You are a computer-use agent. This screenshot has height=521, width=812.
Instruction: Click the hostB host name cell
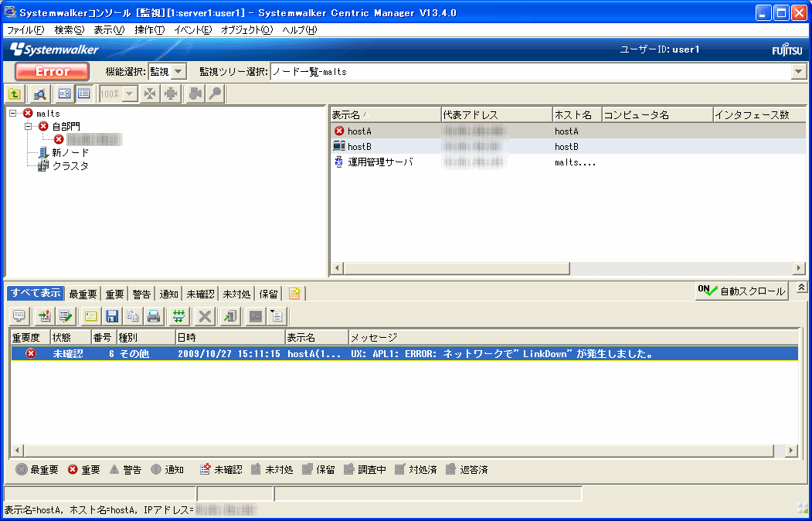pyautogui.click(x=566, y=147)
